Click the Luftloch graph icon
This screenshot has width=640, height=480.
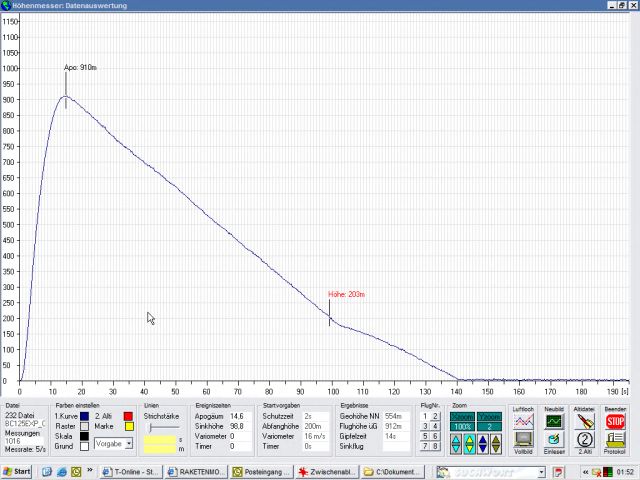(x=523, y=422)
